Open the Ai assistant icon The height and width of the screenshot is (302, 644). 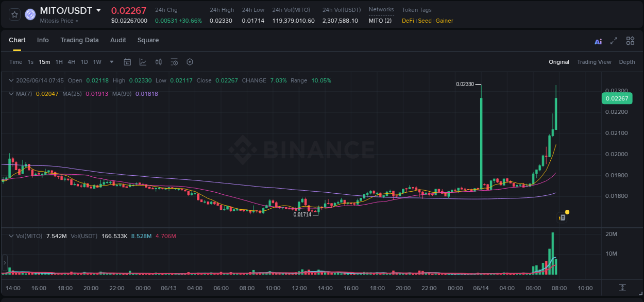click(x=598, y=41)
